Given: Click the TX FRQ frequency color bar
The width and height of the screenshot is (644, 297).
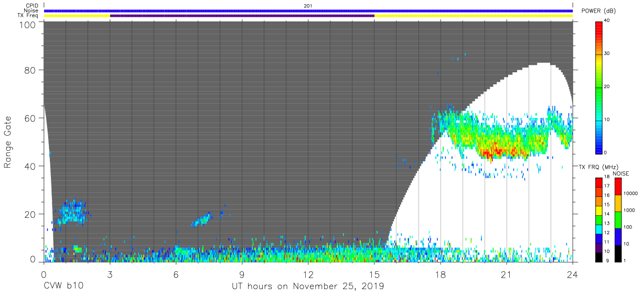Looking at the screenshot, I should (x=598, y=219).
